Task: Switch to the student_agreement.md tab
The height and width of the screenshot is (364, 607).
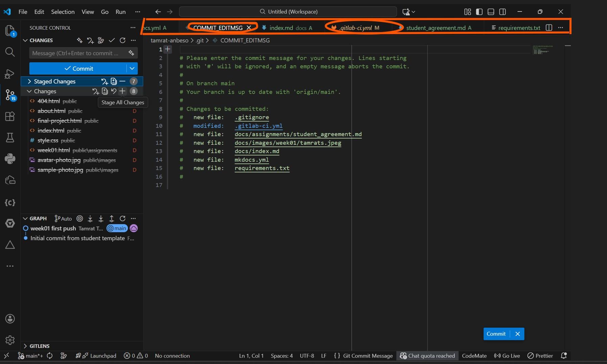Action: 439,28
